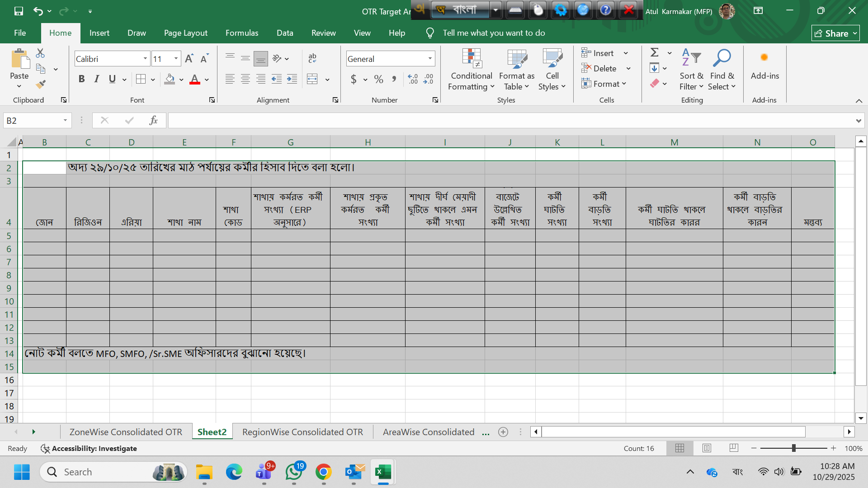Click the Cut scissors icon
This screenshot has width=868, height=488.
(40, 53)
